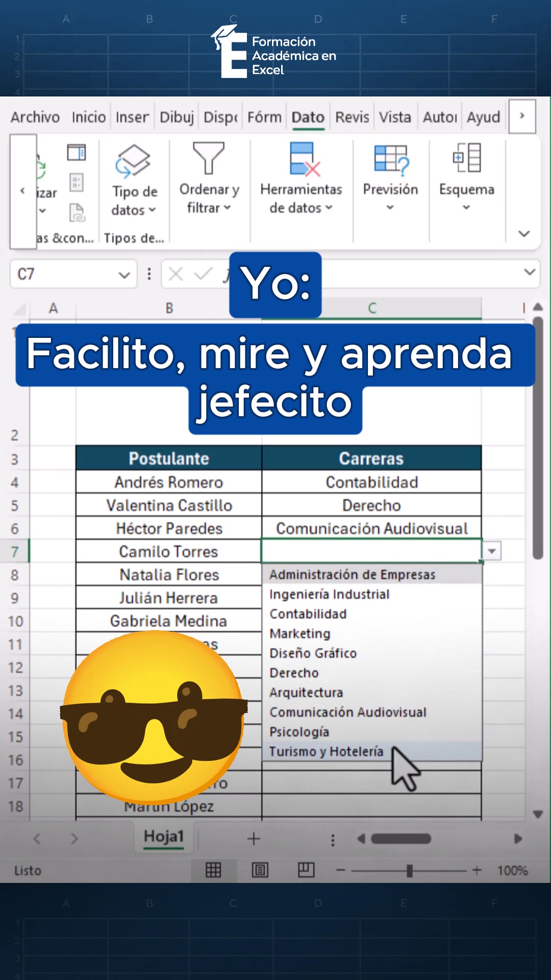The height and width of the screenshot is (980, 551).
Task: Expand the formula bar chevron
Action: pyautogui.click(x=530, y=272)
